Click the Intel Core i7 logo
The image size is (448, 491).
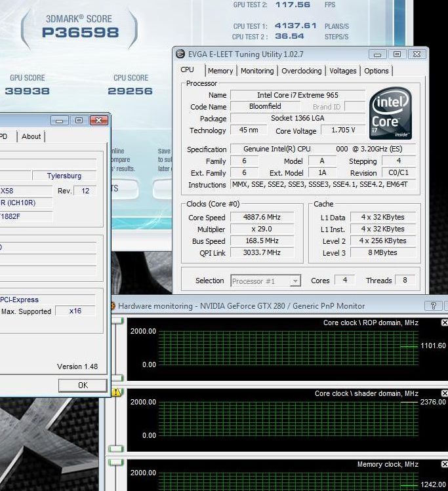[390, 113]
